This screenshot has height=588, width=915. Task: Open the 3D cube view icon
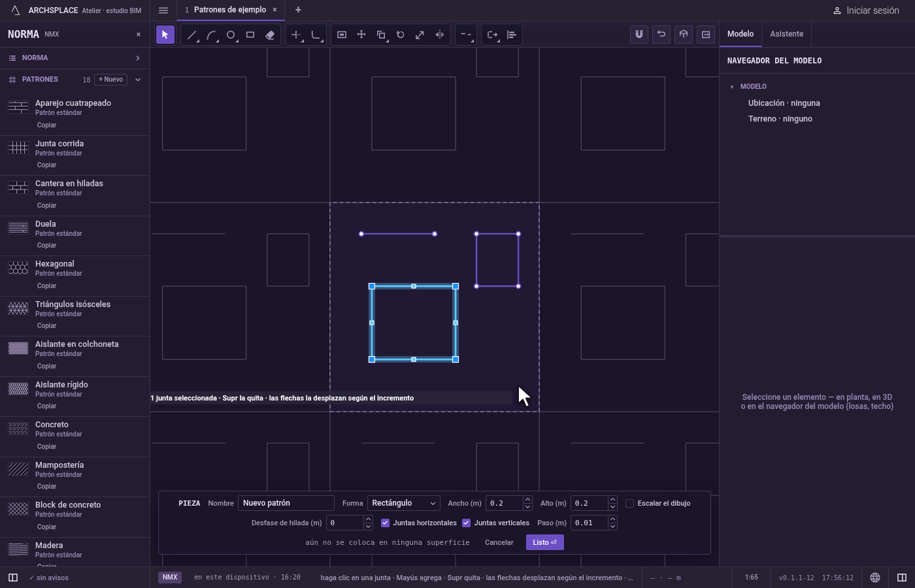tap(684, 35)
